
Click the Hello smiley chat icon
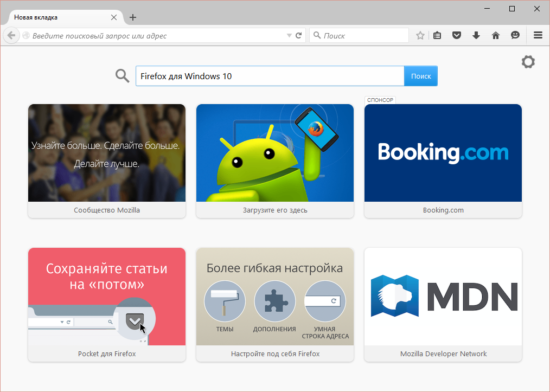(x=515, y=35)
